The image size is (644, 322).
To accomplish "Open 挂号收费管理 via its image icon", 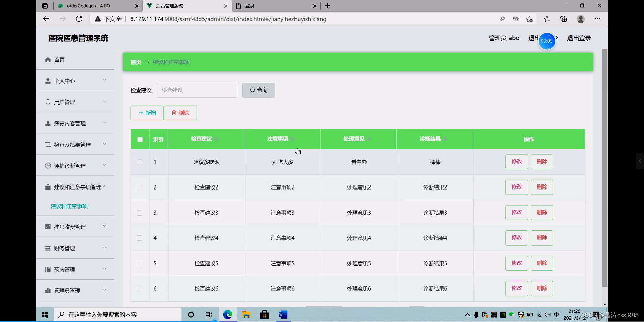I will coord(48,227).
